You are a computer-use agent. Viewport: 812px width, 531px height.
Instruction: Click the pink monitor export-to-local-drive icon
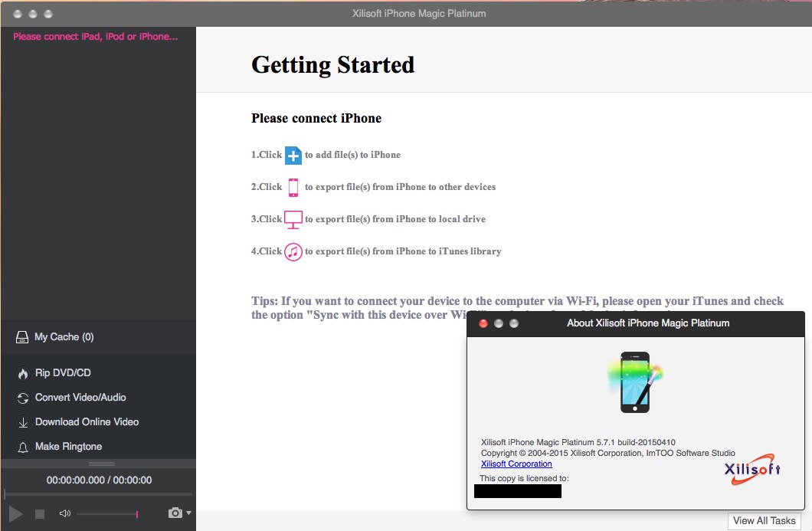coord(293,220)
